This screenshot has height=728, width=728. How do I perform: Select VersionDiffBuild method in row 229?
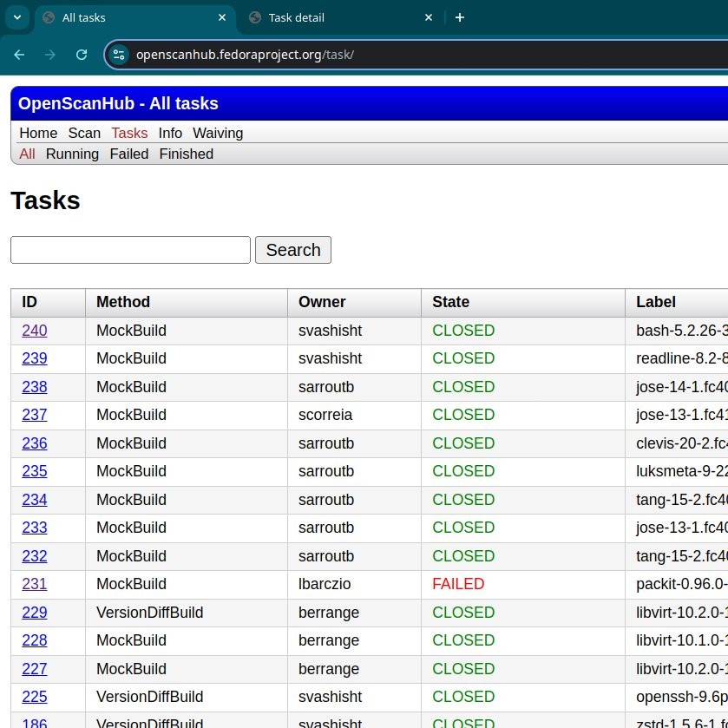pyautogui.click(x=150, y=613)
